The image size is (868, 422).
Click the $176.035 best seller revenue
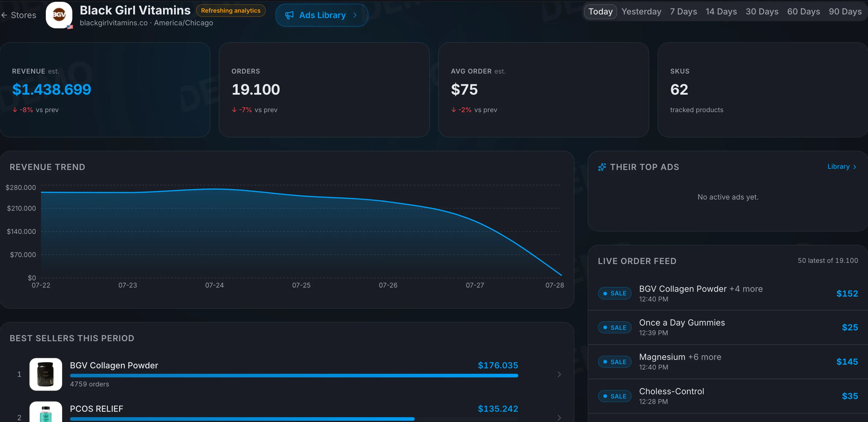click(x=498, y=365)
